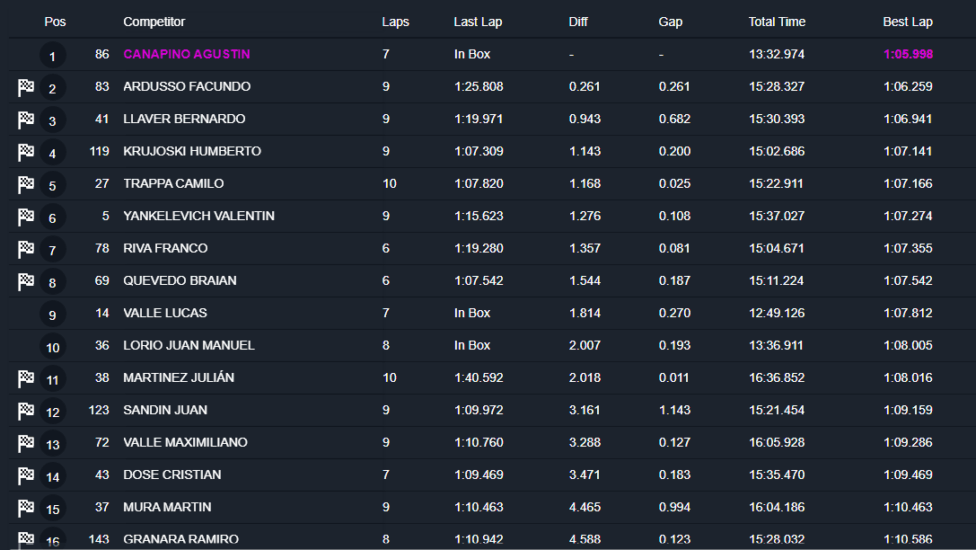The image size is (976, 550).
Task: Click the position 9 circle badge
Action: click(x=52, y=315)
